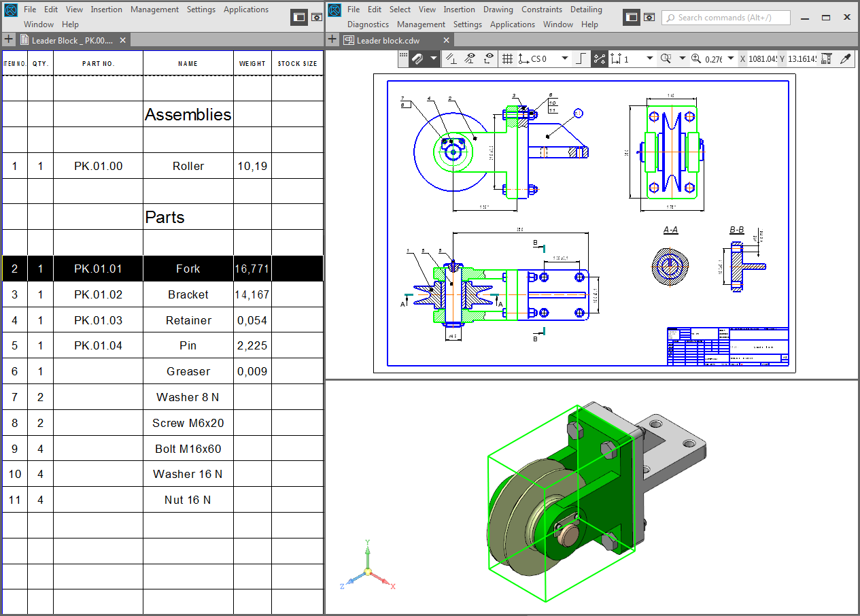This screenshot has width=860, height=616.
Task: Toggle the hide constraints eye icon
Action: [470, 59]
